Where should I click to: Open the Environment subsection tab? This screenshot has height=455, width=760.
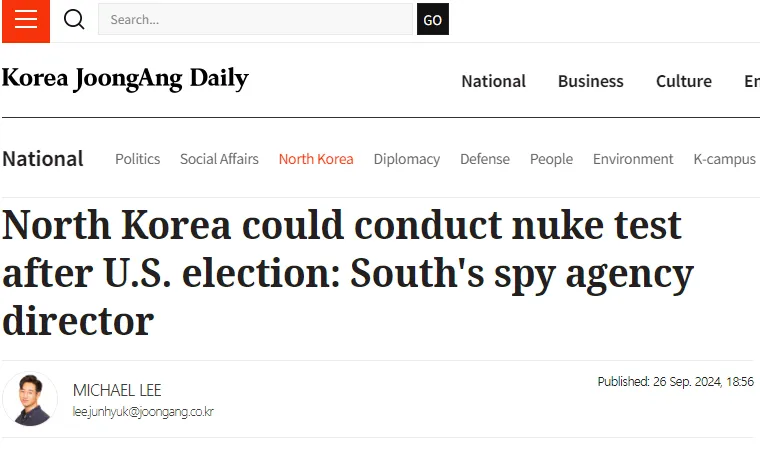click(x=633, y=159)
